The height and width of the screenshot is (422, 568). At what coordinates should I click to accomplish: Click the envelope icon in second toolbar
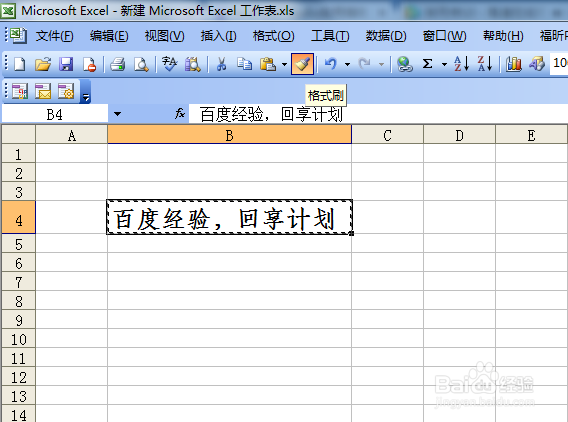[x=43, y=91]
